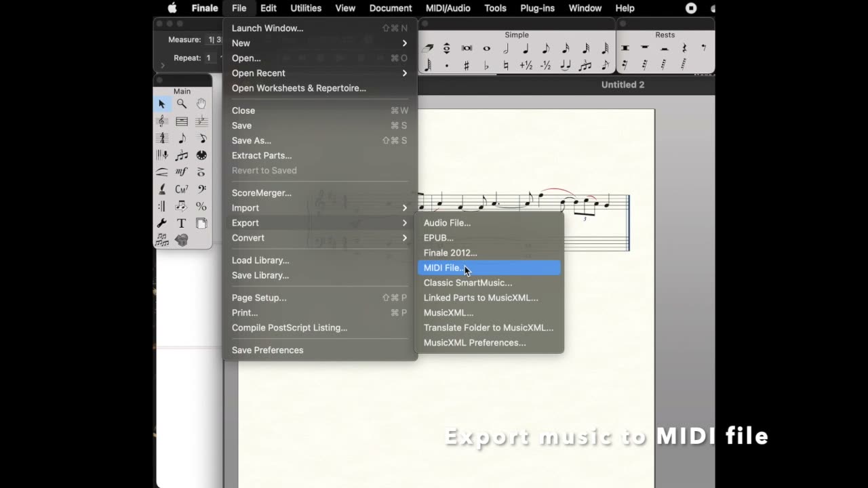Open the Special Tools wrench
The width and height of the screenshot is (868, 488).
pyautogui.click(x=162, y=223)
